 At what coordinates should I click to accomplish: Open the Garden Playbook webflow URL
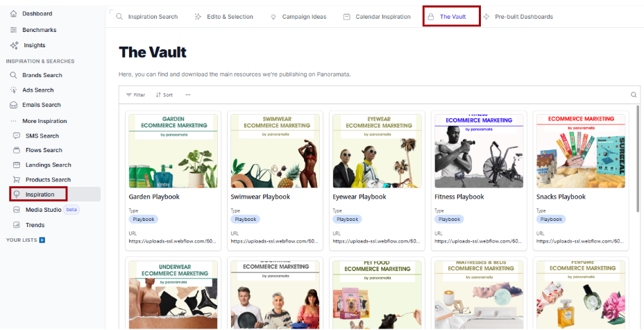pos(173,241)
